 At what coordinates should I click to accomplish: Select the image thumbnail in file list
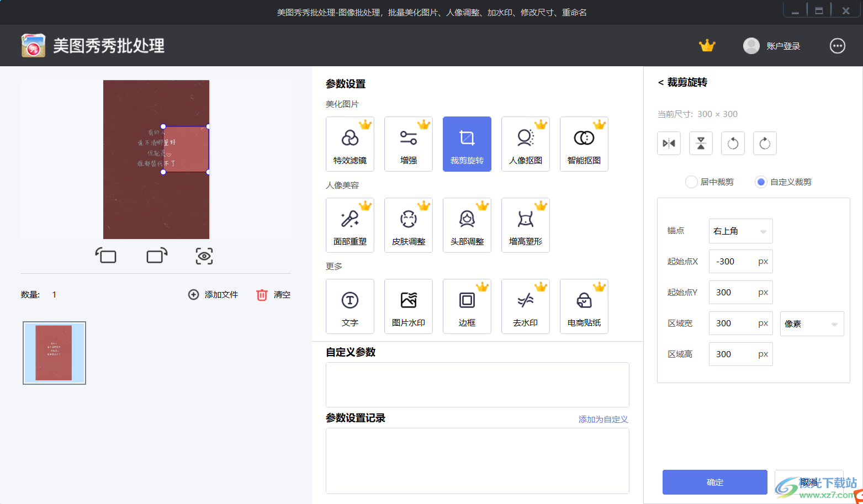54,353
